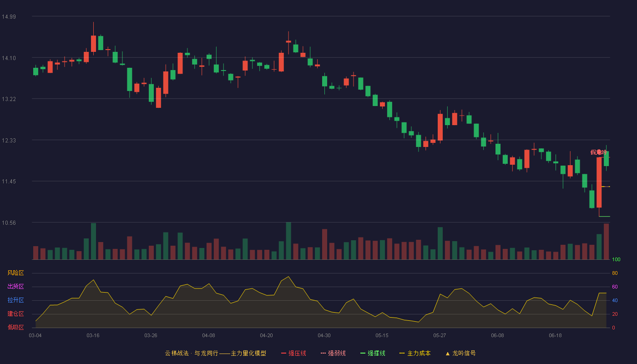Click the 04-20 date label
The height and width of the screenshot is (364, 637).
(266, 335)
